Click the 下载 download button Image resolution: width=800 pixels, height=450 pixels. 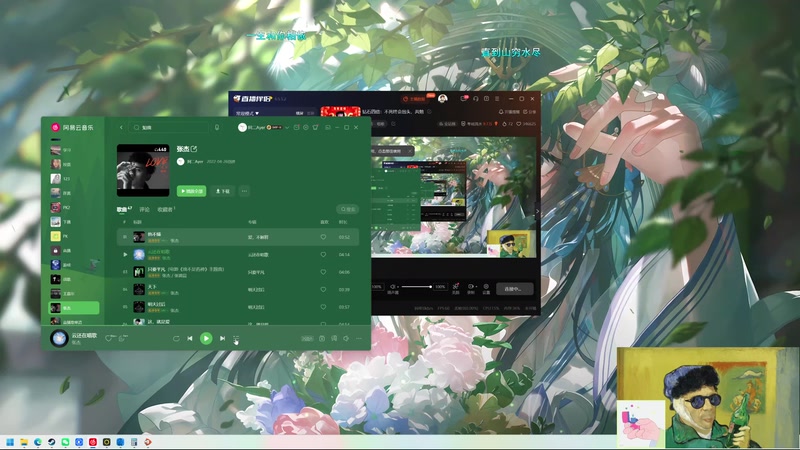[x=222, y=191]
